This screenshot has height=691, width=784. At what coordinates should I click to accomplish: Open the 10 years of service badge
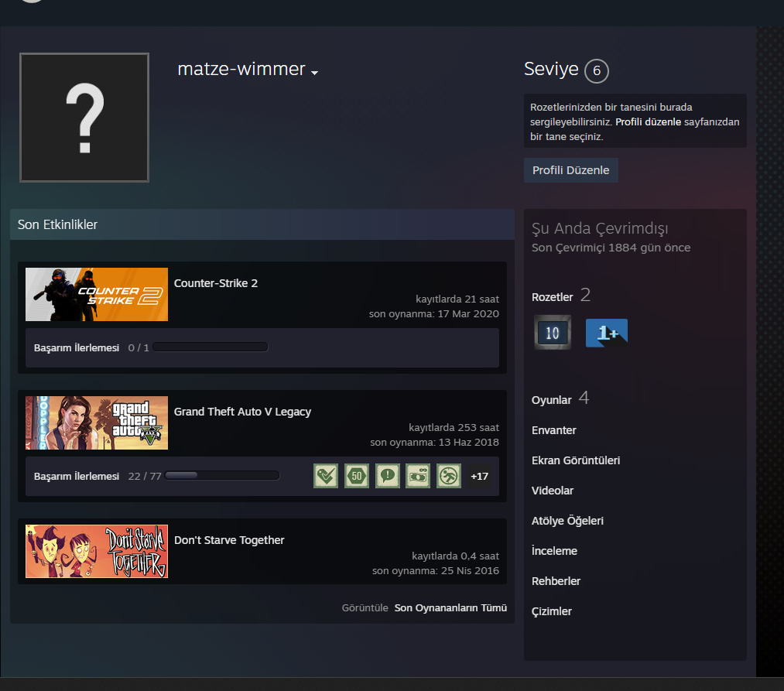[553, 333]
